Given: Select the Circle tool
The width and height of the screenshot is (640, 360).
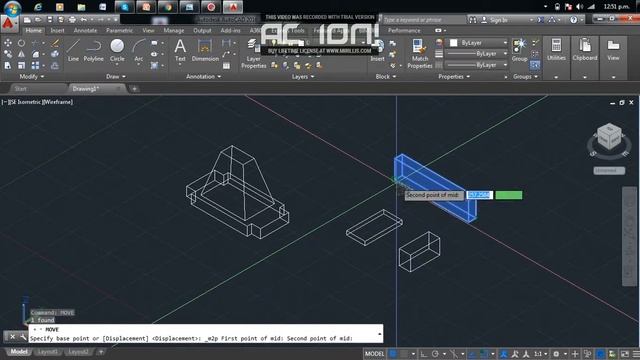Looking at the screenshot, I should point(117,51).
